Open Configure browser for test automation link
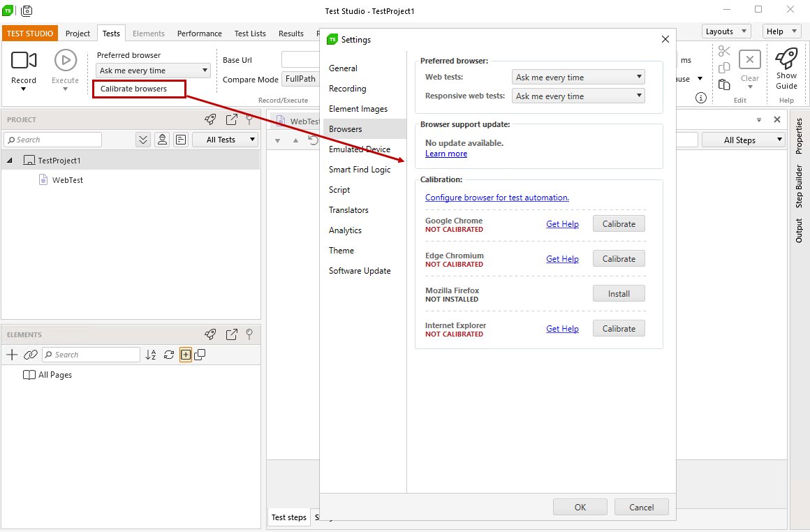Screen dimensions: 810x532 click(497, 198)
